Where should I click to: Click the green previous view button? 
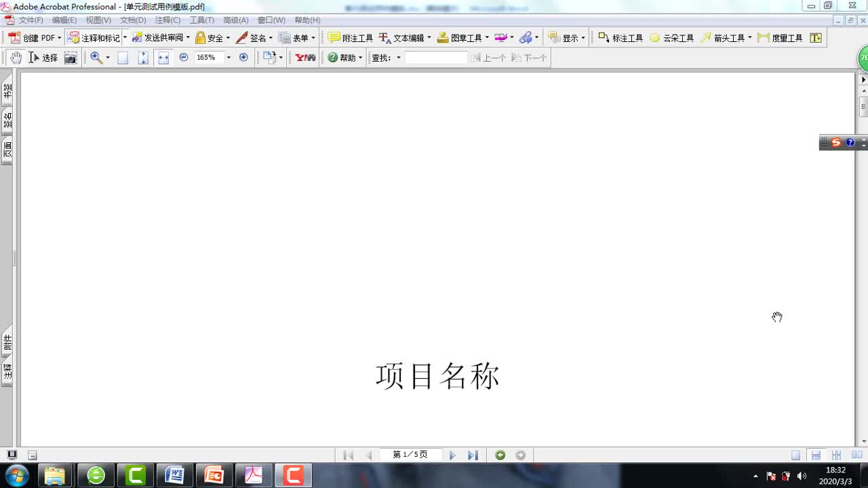500,455
